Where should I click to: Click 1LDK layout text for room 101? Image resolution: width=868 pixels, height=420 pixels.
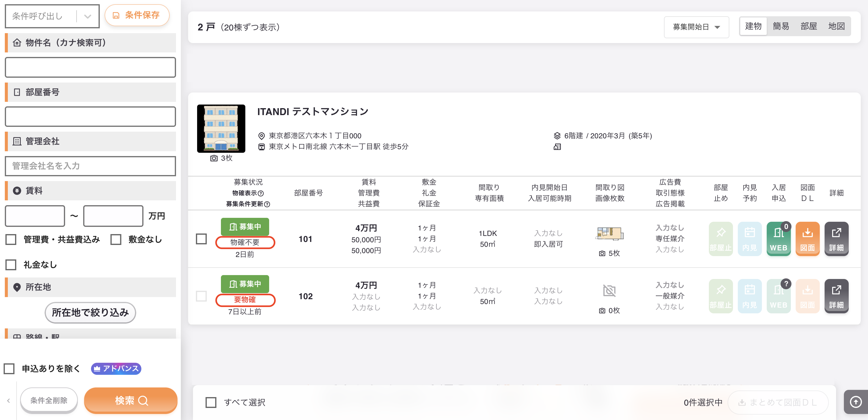pos(488,234)
